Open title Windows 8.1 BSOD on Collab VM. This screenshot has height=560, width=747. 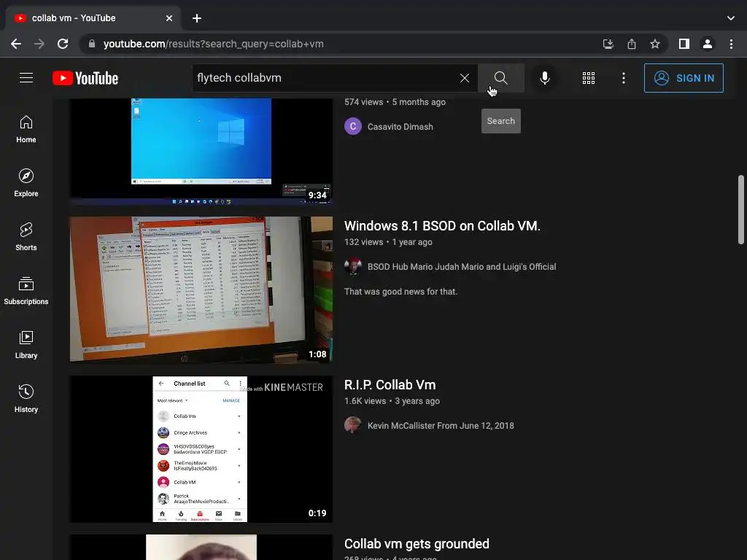click(x=442, y=226)
